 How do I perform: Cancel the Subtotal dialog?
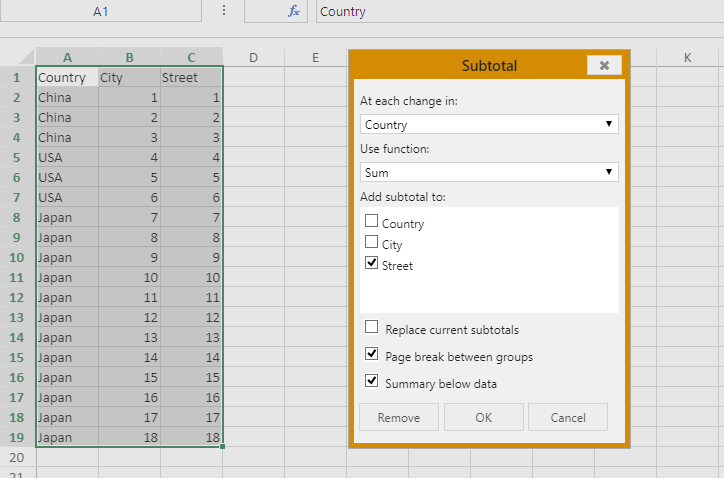[567, 417]
